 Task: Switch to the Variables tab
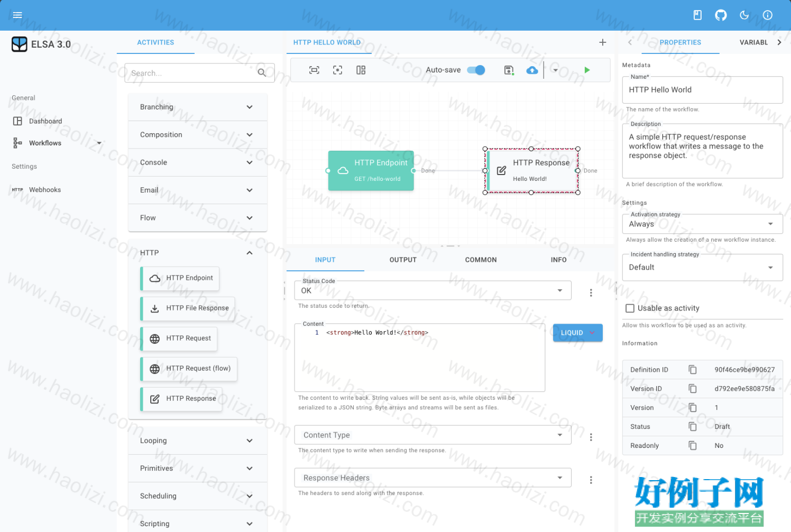[x=753, y=42]
